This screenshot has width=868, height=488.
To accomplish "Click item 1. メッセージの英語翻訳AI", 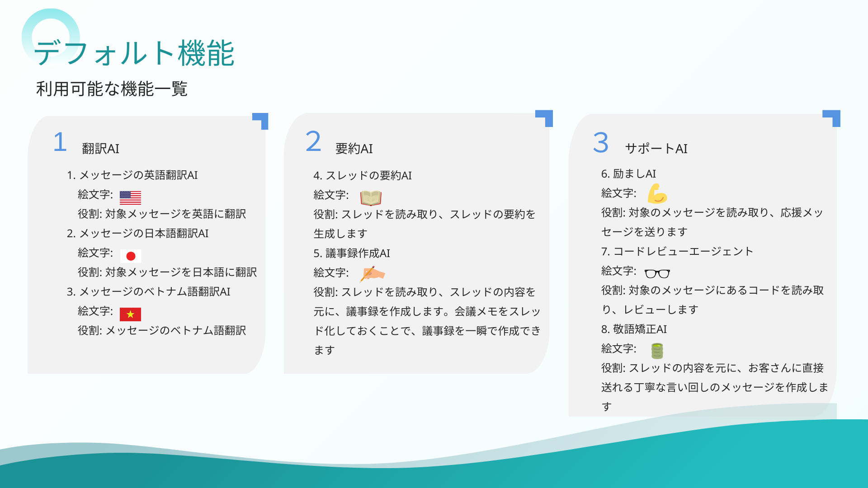I will 132,175.
